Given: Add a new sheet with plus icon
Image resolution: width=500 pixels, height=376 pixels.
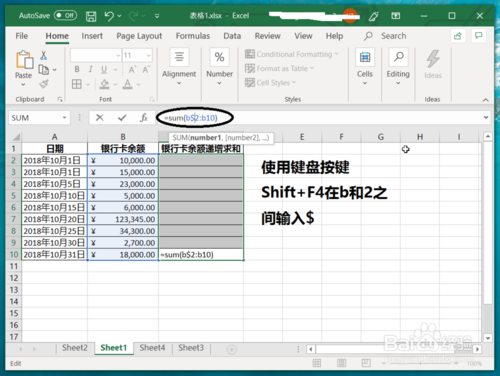Looking at the screenshot, I should coord(232,349).
